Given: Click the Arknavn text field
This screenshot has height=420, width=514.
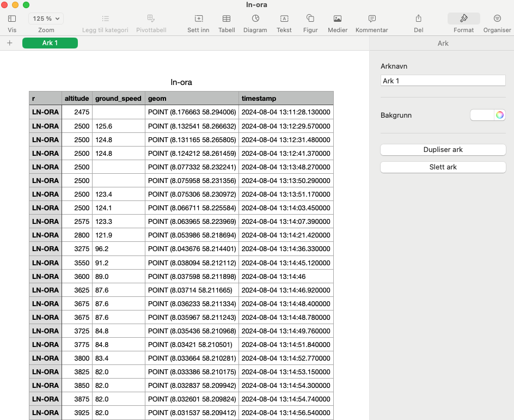Looking at the screenshot, I should pos(443,81).
